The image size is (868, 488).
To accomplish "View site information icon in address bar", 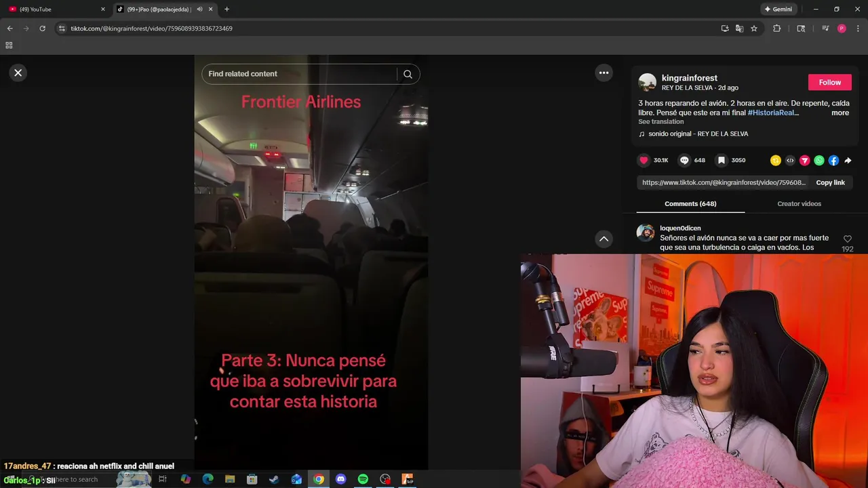I will click(62, 28).
